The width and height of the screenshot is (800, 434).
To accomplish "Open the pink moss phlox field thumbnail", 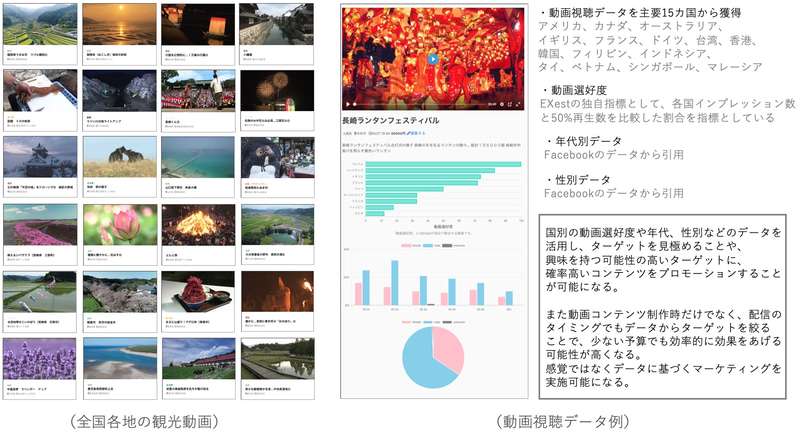I will click(40, 224).
